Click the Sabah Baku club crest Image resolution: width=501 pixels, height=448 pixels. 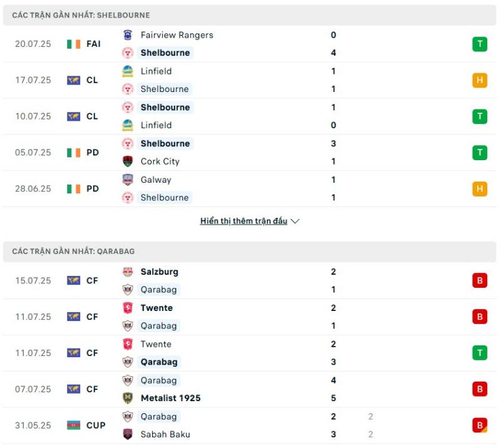coord(128,434)
